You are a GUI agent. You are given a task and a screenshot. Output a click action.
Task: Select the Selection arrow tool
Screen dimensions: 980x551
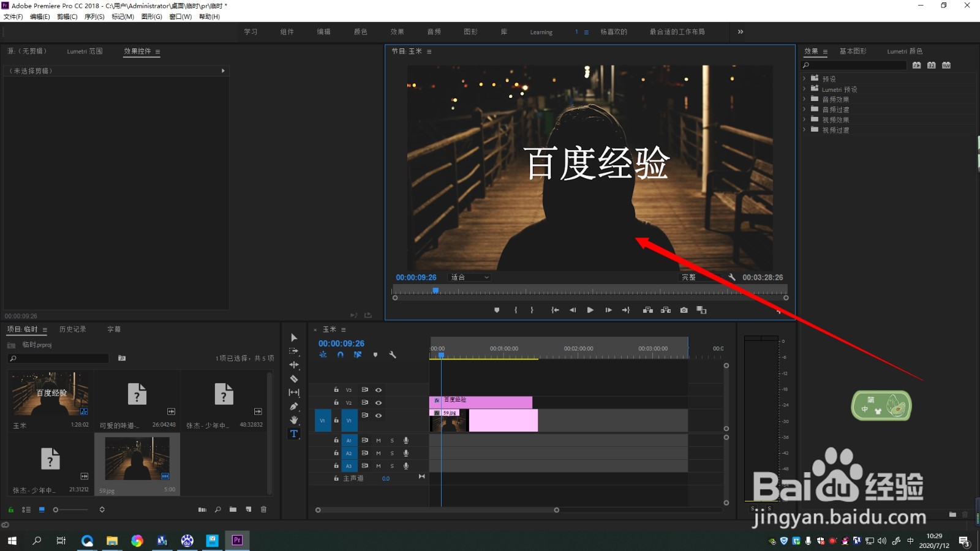point(294,337)
